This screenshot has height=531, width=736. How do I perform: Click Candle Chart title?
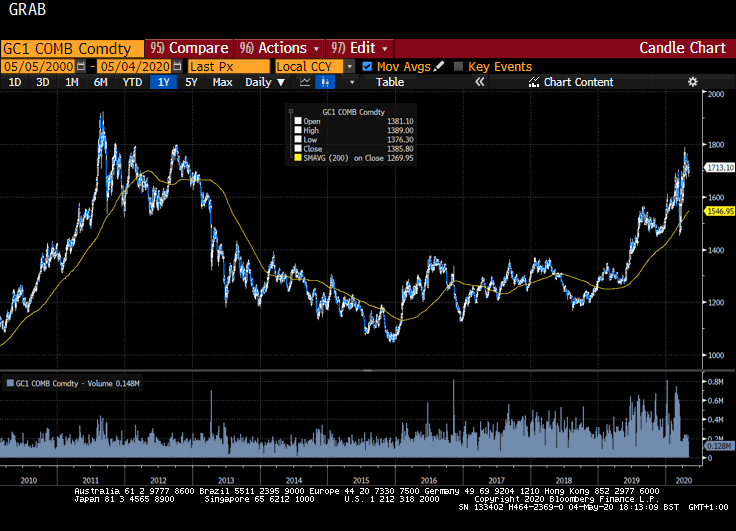(682, 48)
